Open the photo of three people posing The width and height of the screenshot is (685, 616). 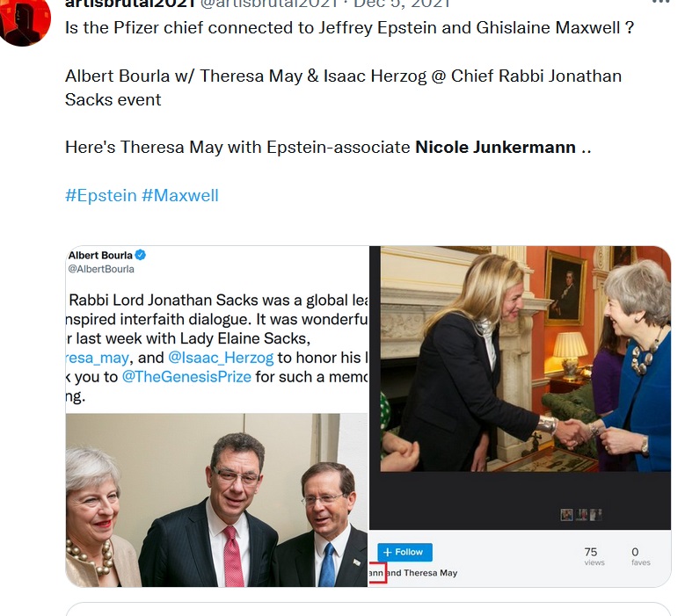point(216,500)
